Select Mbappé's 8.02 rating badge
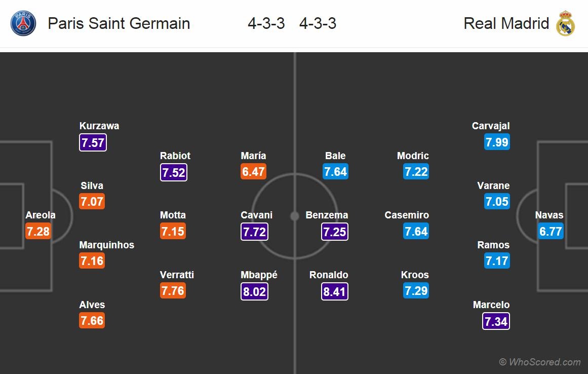The width and height of the screenshot is (588, 374). pos(254,291)
